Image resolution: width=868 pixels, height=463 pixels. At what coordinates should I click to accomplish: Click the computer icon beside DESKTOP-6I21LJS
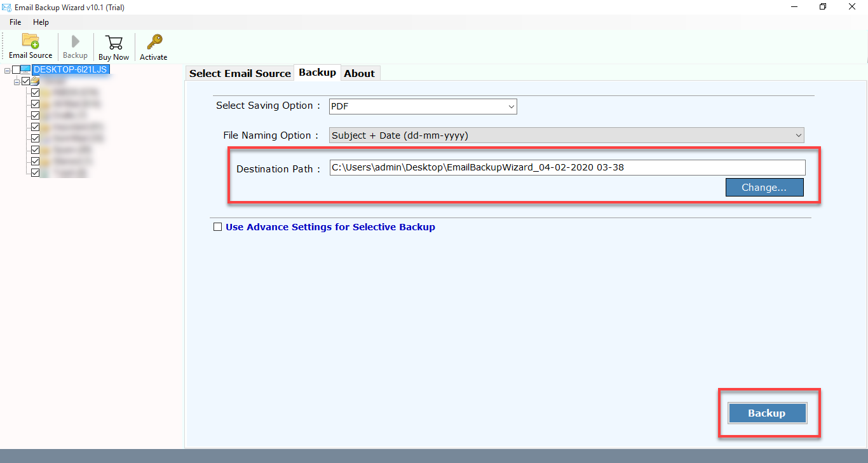26,70
